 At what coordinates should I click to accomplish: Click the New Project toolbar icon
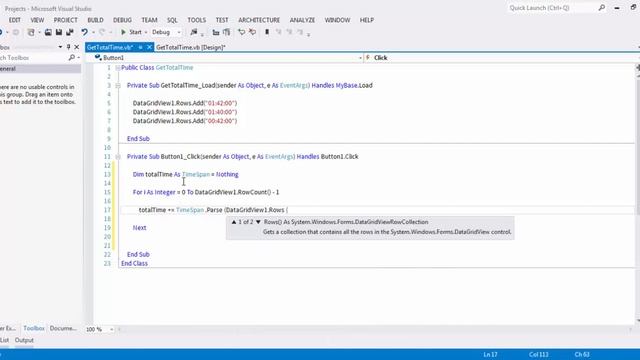(x=31, y=32)
